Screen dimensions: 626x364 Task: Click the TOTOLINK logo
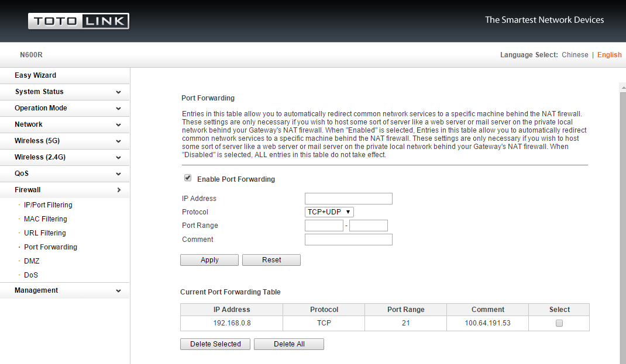point(78,21)
